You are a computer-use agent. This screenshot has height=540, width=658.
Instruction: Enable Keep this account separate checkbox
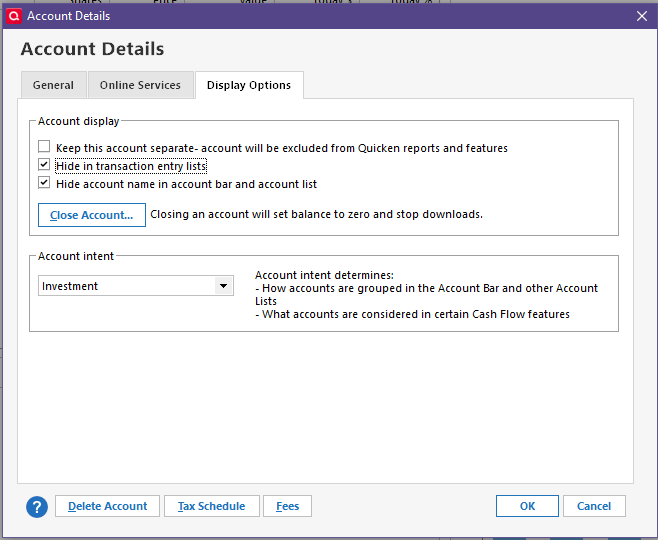tap(44, 146)
